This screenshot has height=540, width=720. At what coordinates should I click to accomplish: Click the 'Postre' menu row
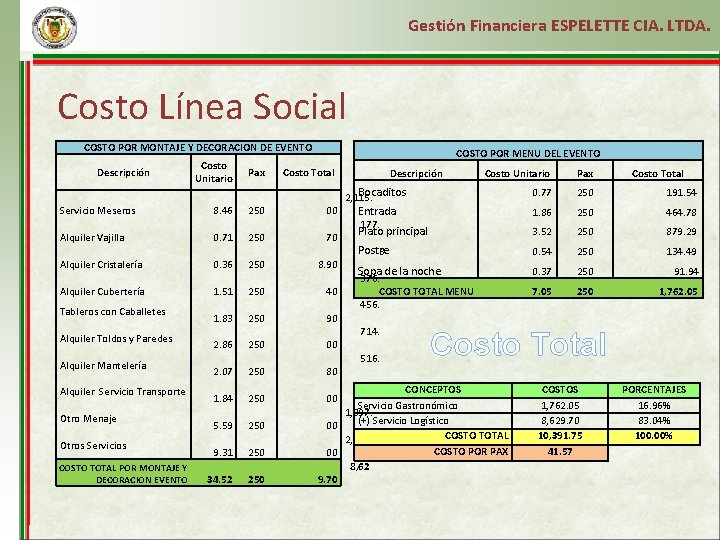[373, 251]
